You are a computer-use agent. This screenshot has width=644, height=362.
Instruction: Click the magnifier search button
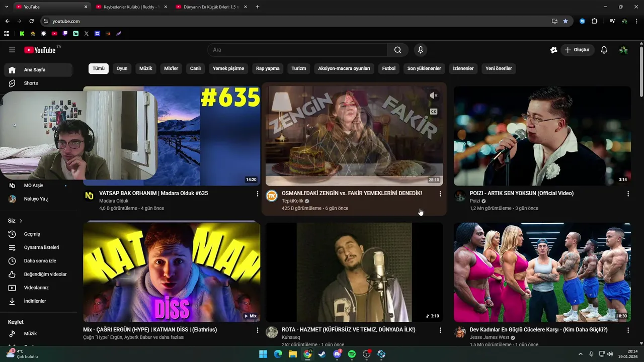[x=397, y=50]
